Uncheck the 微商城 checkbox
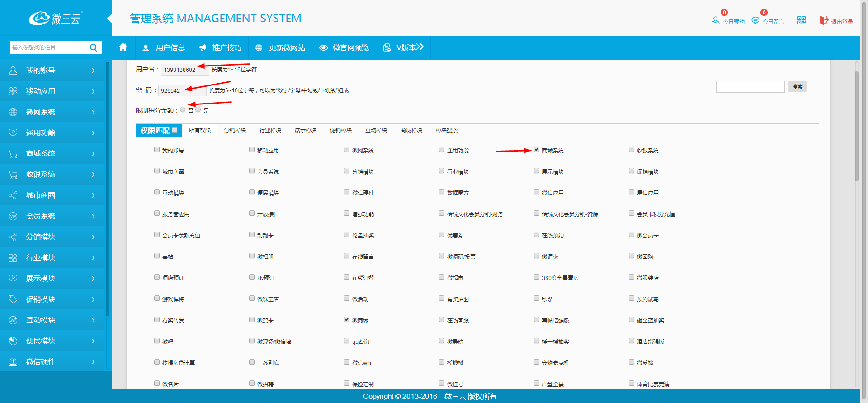 point(347,319)
